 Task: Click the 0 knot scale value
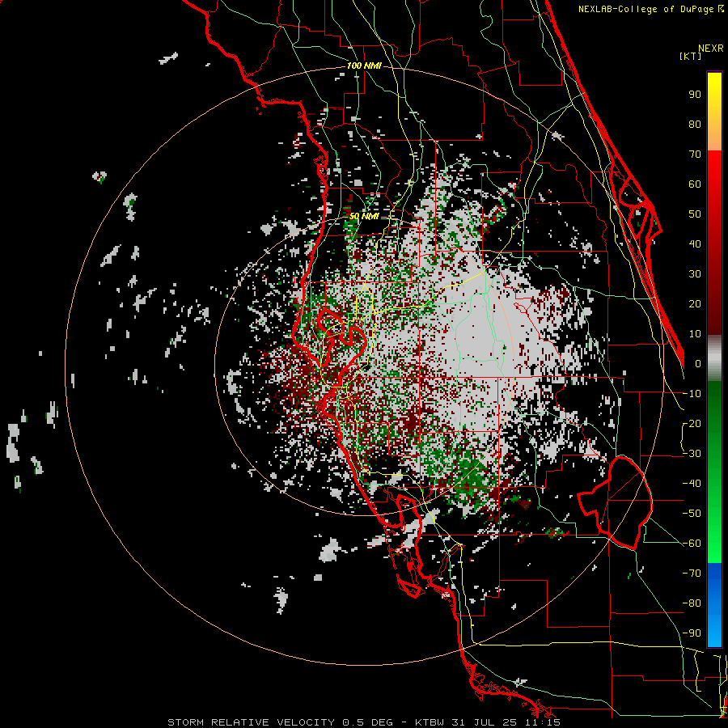point(698,364)
